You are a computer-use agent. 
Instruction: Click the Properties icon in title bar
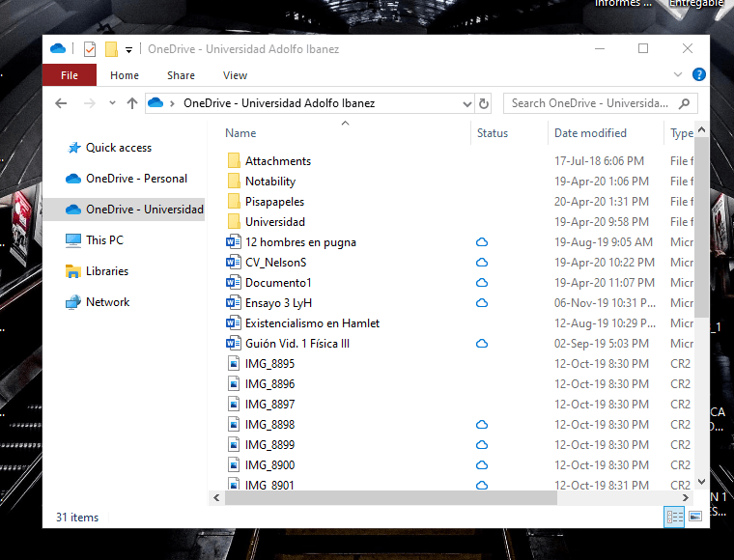[90, 49]
